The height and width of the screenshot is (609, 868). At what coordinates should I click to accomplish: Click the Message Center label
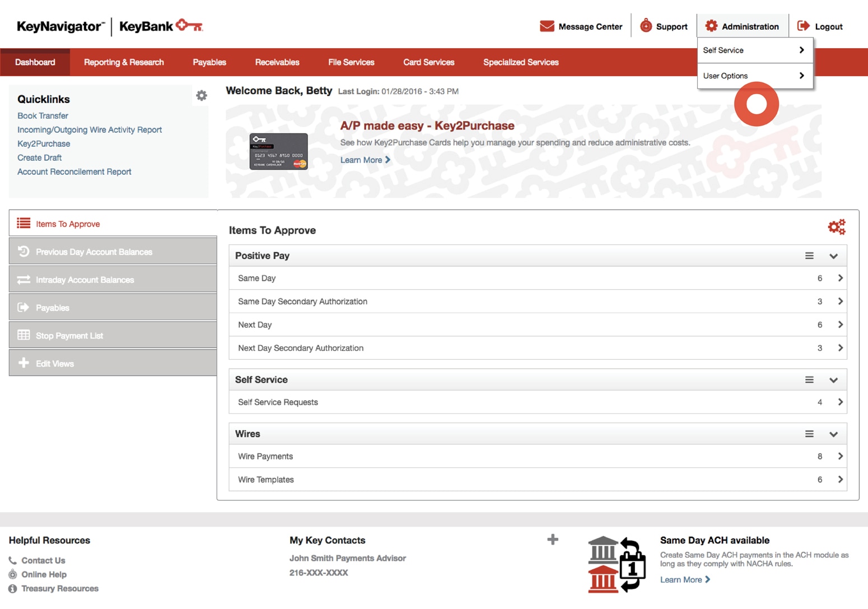point(590,26)
